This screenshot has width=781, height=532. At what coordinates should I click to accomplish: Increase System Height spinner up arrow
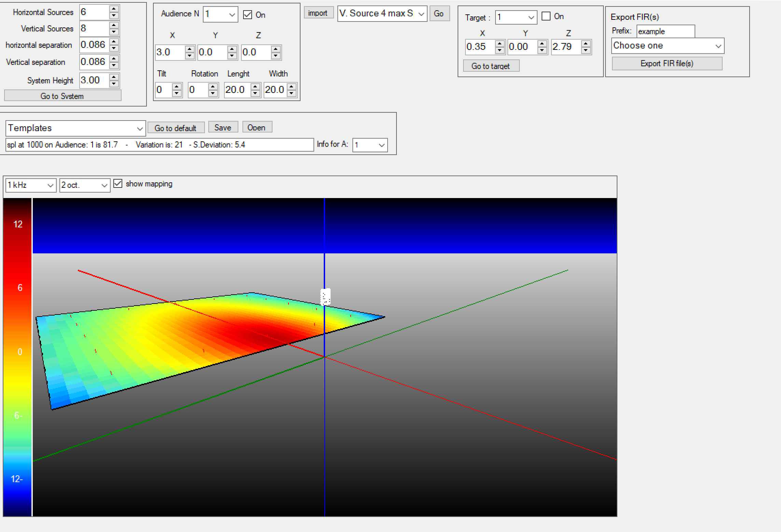point(114,77)
